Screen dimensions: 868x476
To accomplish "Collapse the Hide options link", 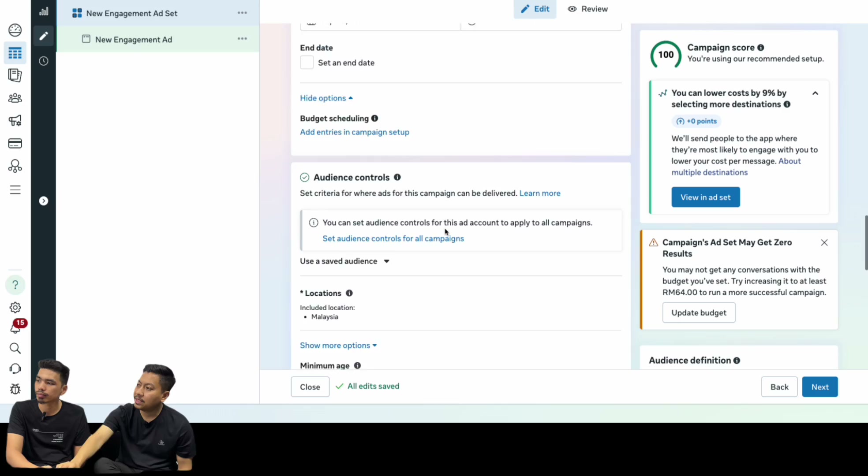I will coord(326,98).
